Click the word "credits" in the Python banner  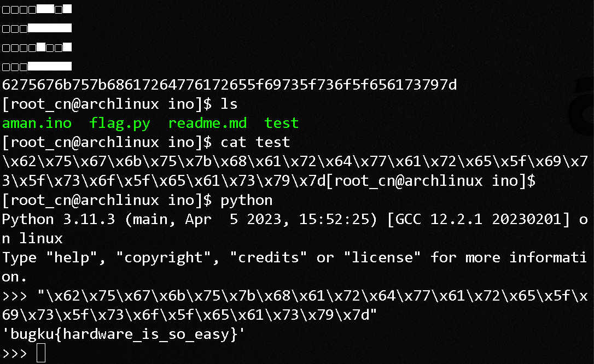269,257
